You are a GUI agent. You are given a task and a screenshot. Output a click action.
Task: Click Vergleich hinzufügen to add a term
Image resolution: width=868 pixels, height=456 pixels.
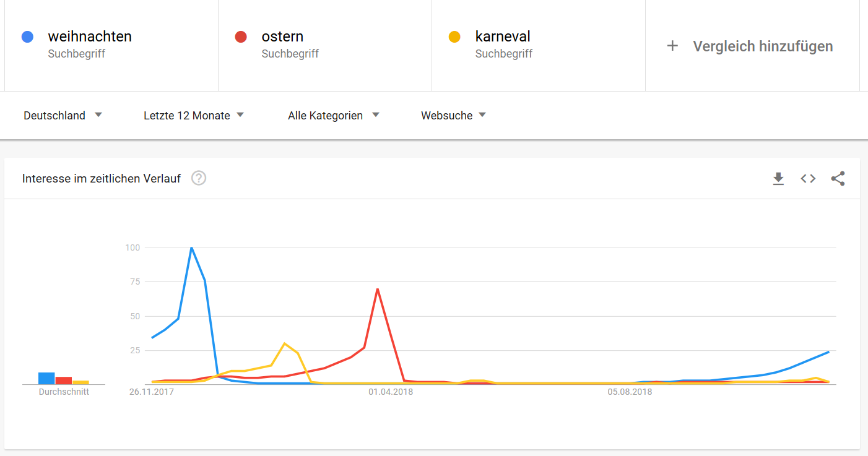pos(762,46)
